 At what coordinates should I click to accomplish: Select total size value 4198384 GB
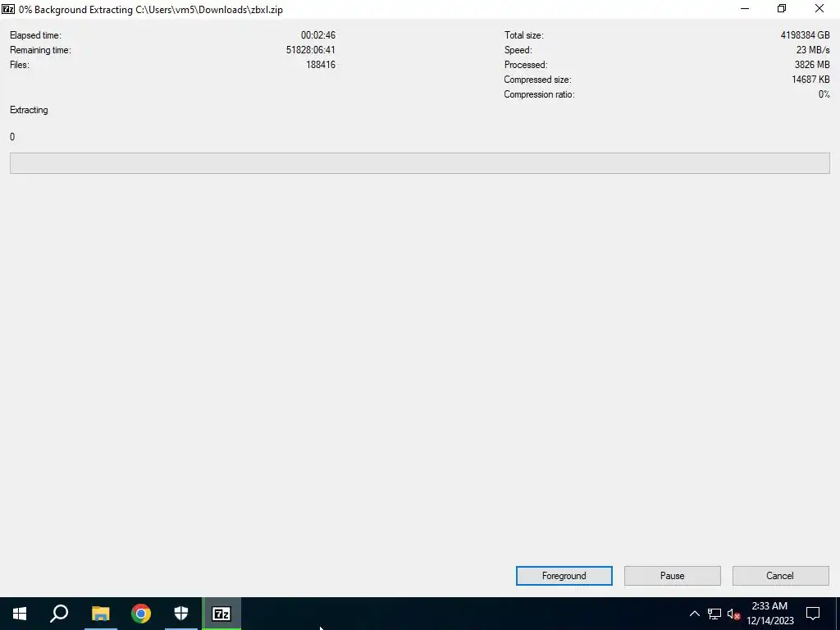[805, 35]
